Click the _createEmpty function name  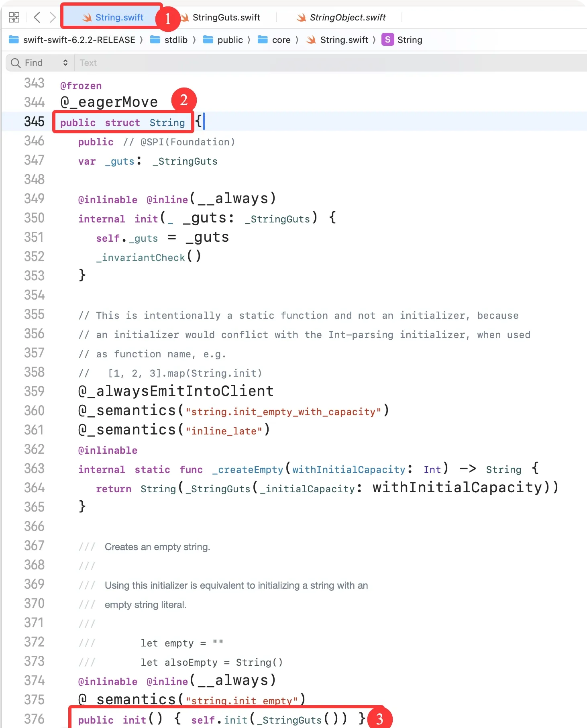(x=248, y=469)
